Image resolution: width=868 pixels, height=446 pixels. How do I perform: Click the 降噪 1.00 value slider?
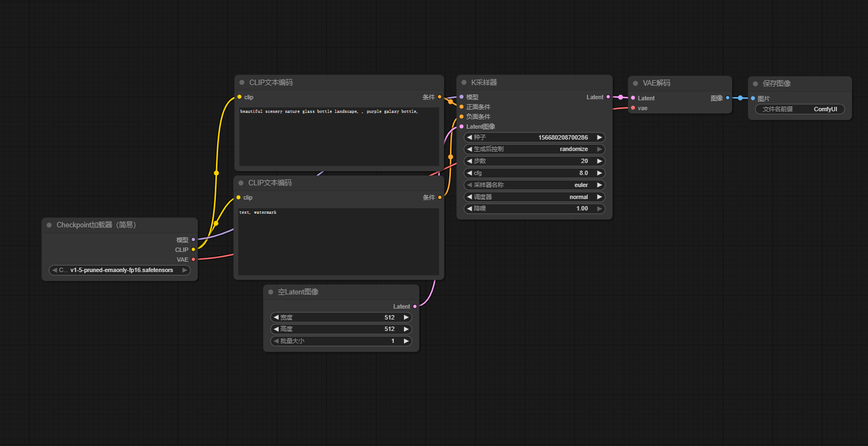pos(534,208)
